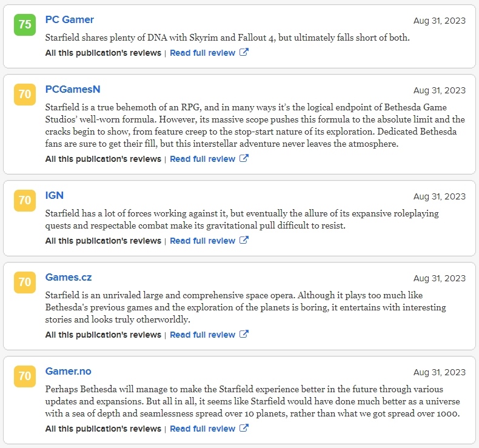Viewport: 479px width, 448px height.
Task: Click external link icon in Games.cz review
Action: tap(244, 335)
